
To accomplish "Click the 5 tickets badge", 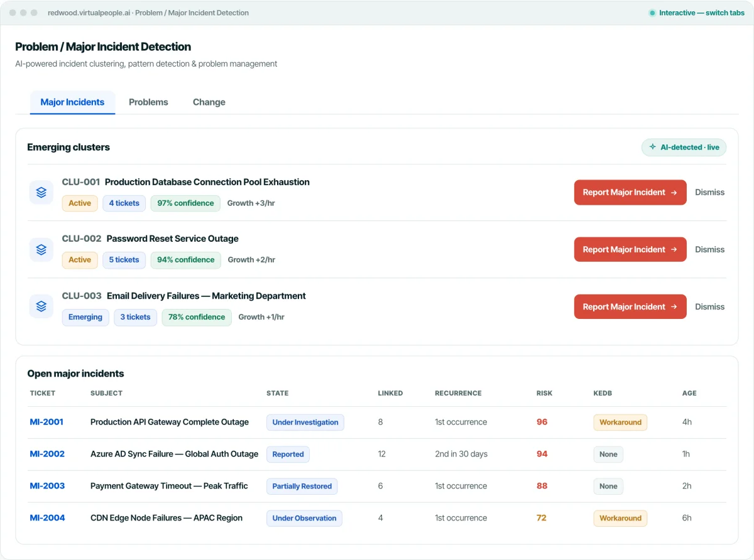I will 124,260.
